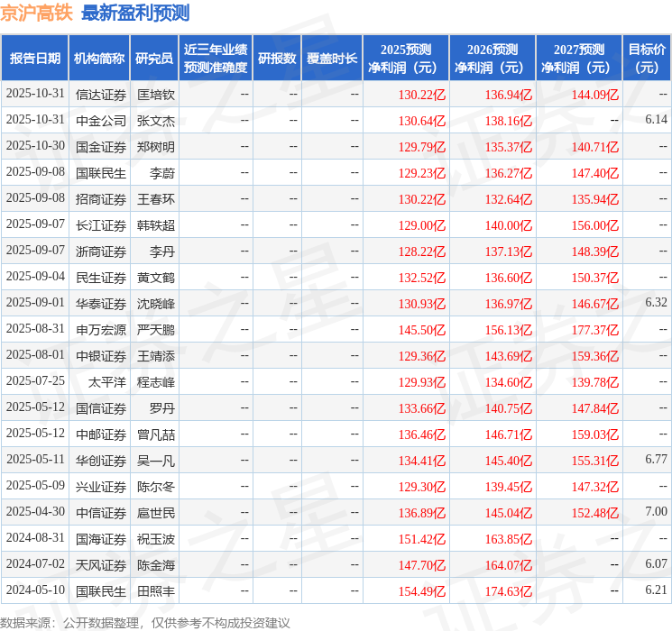Select analyst 张文杰 in the table
The image size is (672, 631).
155,121
